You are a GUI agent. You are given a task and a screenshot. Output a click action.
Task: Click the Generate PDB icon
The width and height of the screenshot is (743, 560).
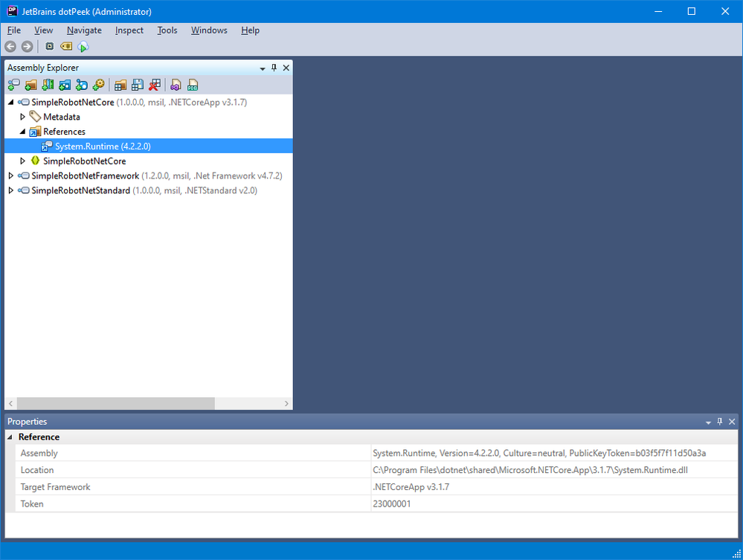click(x=193, y=86)
